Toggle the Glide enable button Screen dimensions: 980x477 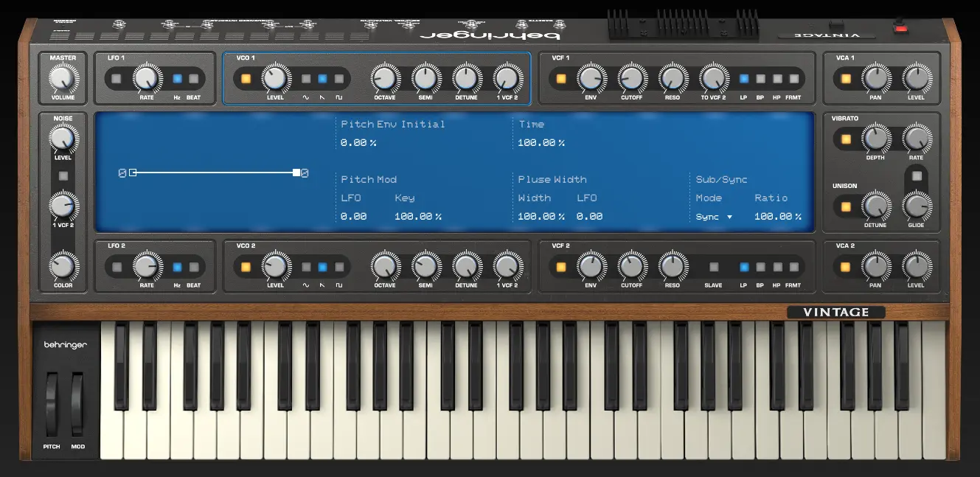point(917,175)
